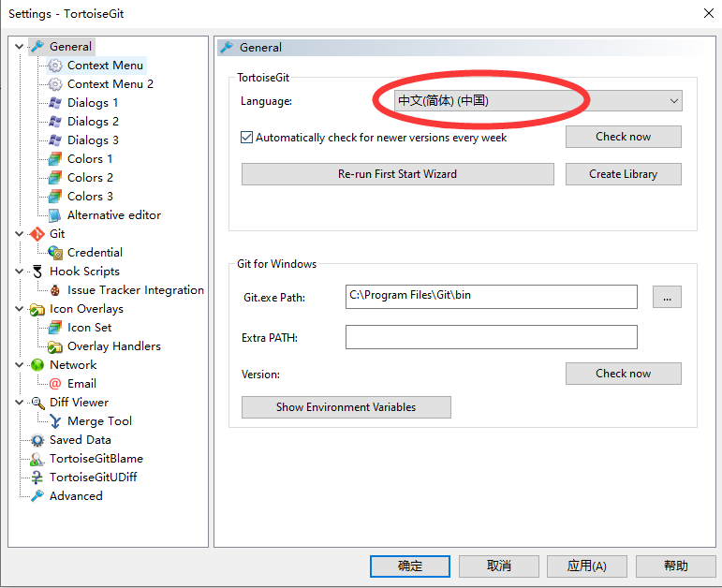Viewport: 722px width, 588px height.
Task: Open Issue Tracker Integration page
Action: point(136,290)
